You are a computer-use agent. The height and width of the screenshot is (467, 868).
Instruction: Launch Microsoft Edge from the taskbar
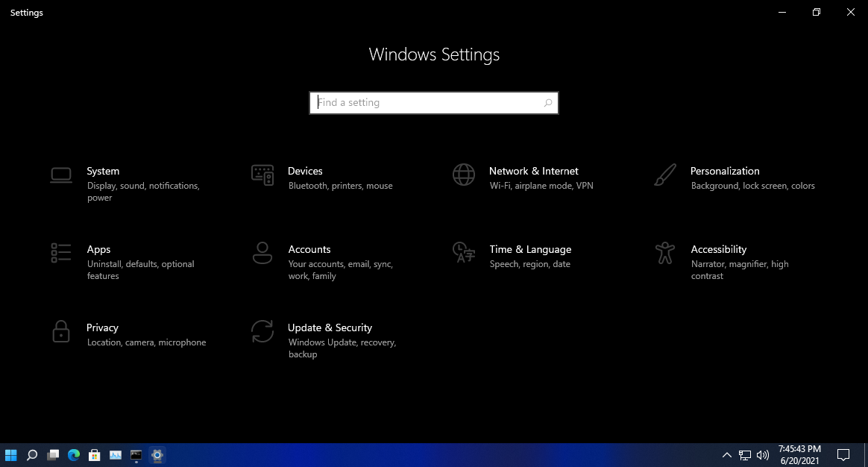click(x=74, y=455)
